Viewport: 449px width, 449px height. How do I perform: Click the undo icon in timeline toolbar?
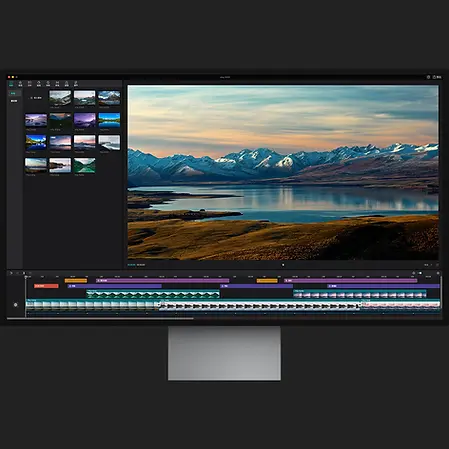[18, 273]
